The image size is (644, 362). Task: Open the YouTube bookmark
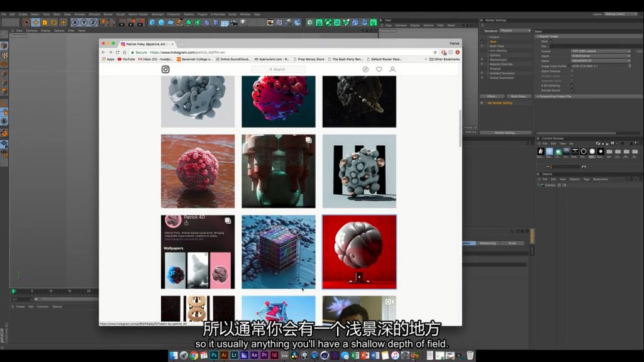[126, 59]
